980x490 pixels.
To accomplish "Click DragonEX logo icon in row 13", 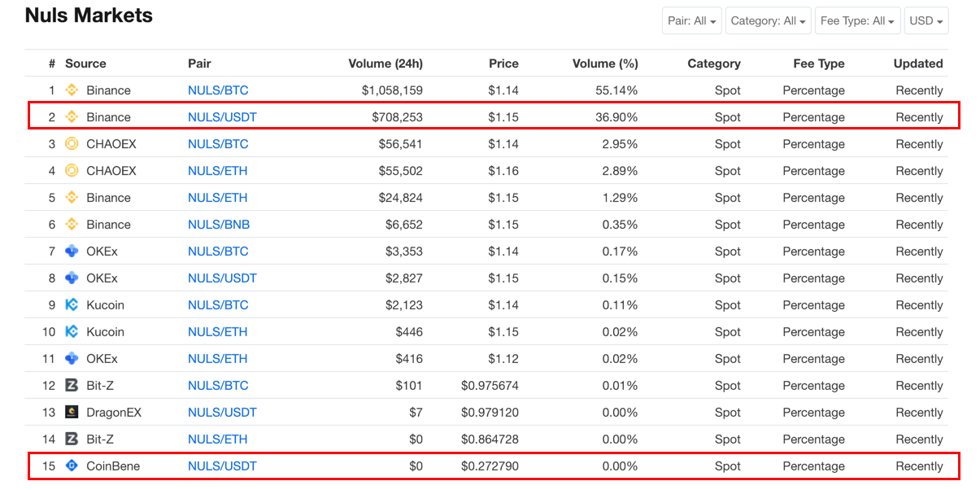I will (x=72, y=413).
